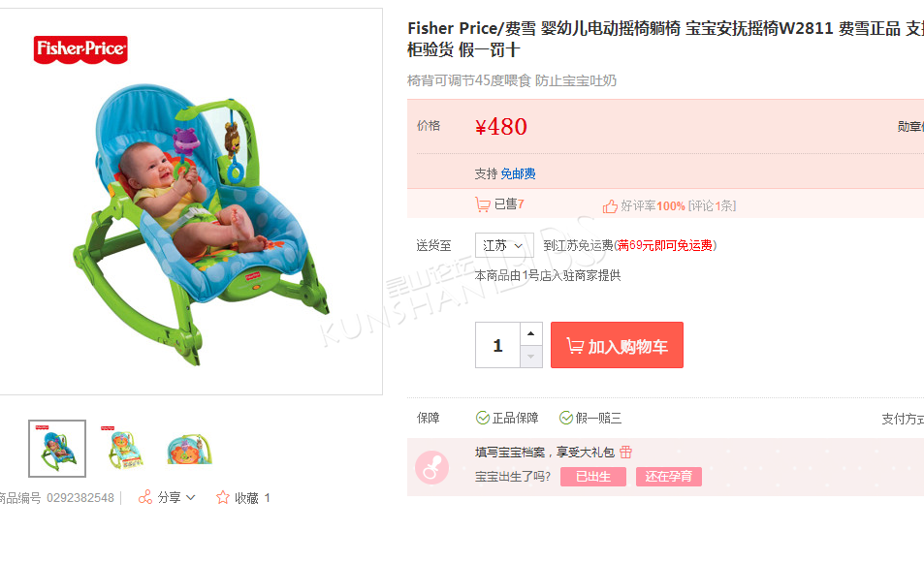Select the first product thumbnail
The width and height of the screenshot is (924, 563).
(x=57, y=449)
